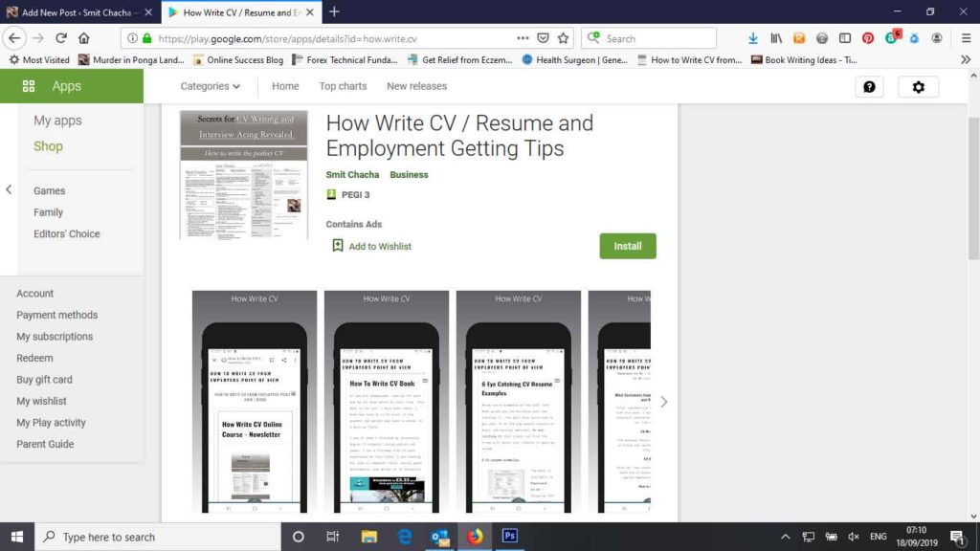Open page actions three-dot menu in address bar

(523, 38)
